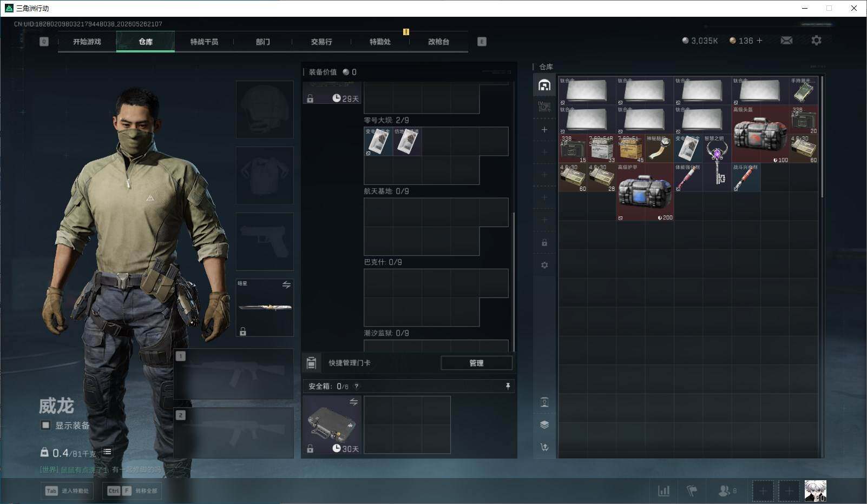Click the 快捷管理门卡 card icon
The width and height of the screenshot is (867, 504).
[x=311, y=363]
